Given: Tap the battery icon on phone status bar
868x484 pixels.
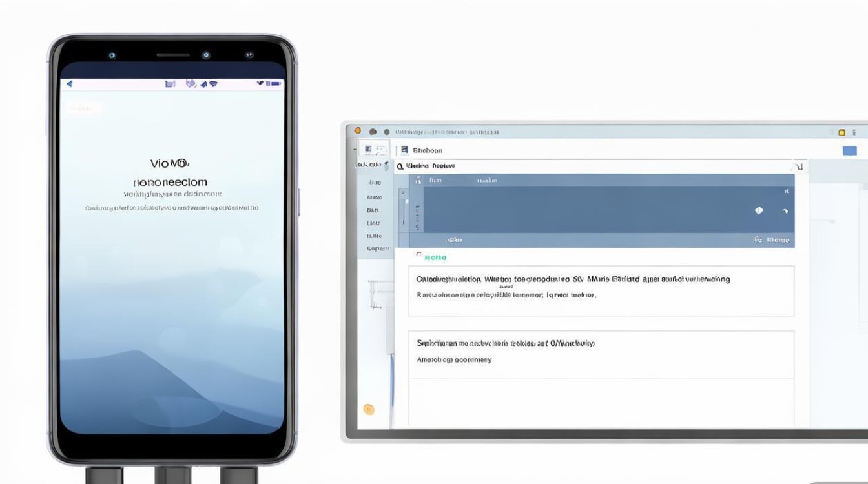Looking at the screenshot, I should 276,83.
